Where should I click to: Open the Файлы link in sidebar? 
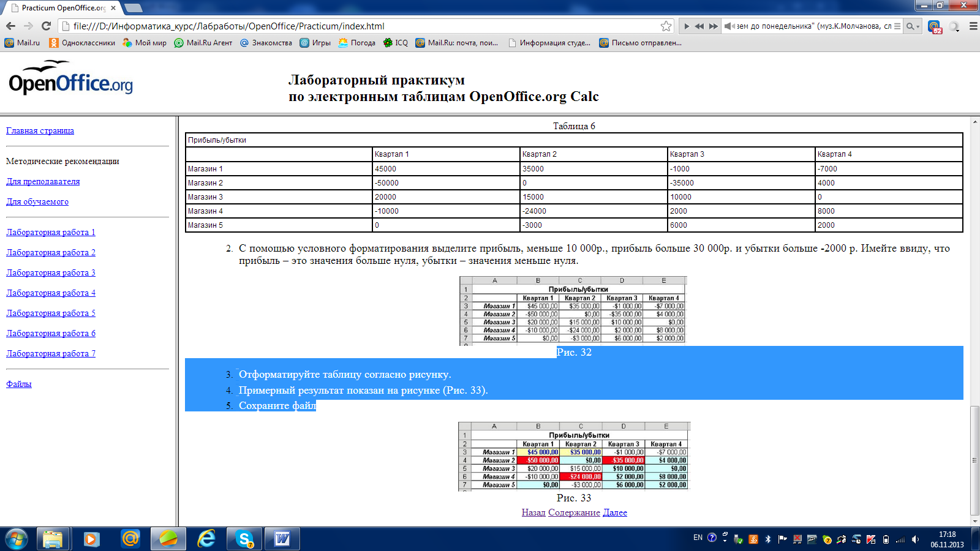click(x=19, y=384)
